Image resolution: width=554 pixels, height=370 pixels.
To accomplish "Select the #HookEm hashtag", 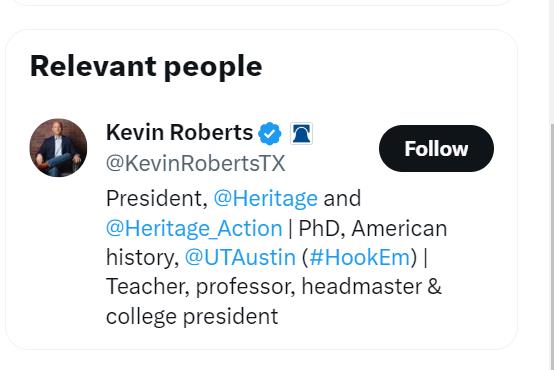I will [x=360, y=257].
